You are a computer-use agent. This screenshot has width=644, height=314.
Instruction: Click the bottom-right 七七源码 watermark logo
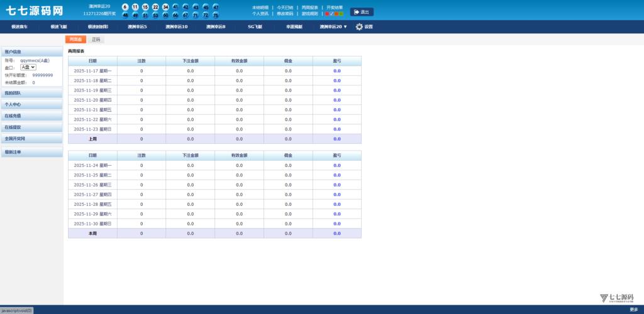coord(616,298)
